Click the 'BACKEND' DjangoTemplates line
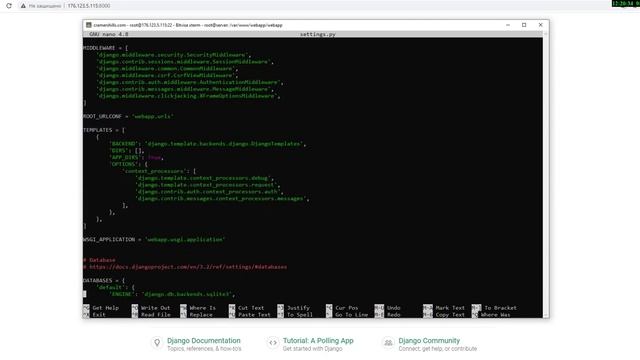 click(208, 144)
